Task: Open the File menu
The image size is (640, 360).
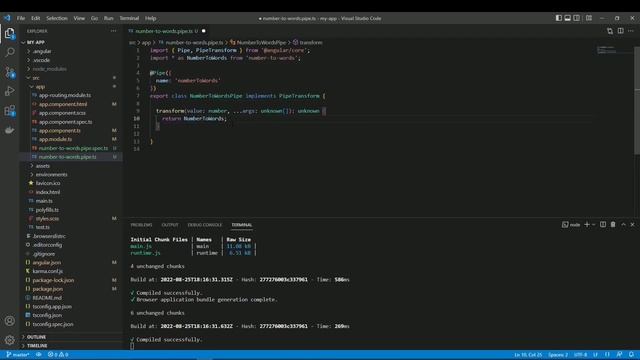Action: 21,18
